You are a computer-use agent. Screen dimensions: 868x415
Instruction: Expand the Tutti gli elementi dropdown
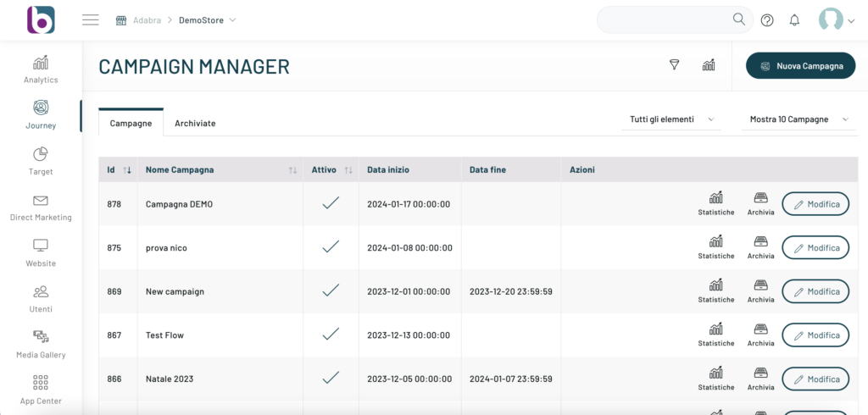[x=671, y=119]
